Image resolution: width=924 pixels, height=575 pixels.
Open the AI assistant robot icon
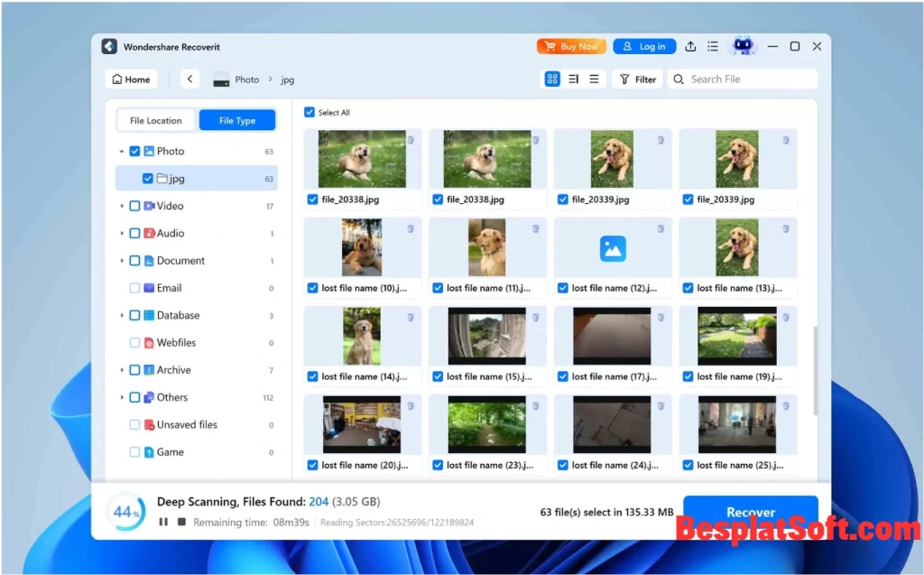(742, 46)
